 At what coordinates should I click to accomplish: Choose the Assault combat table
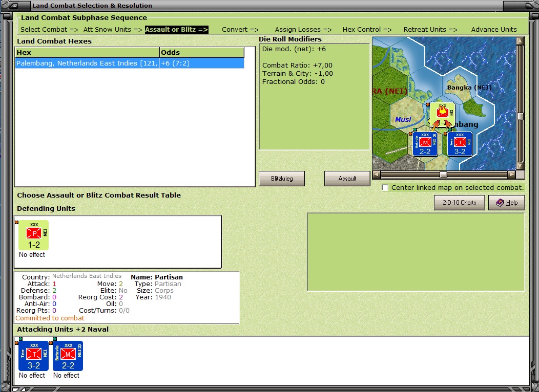[347, 179]
